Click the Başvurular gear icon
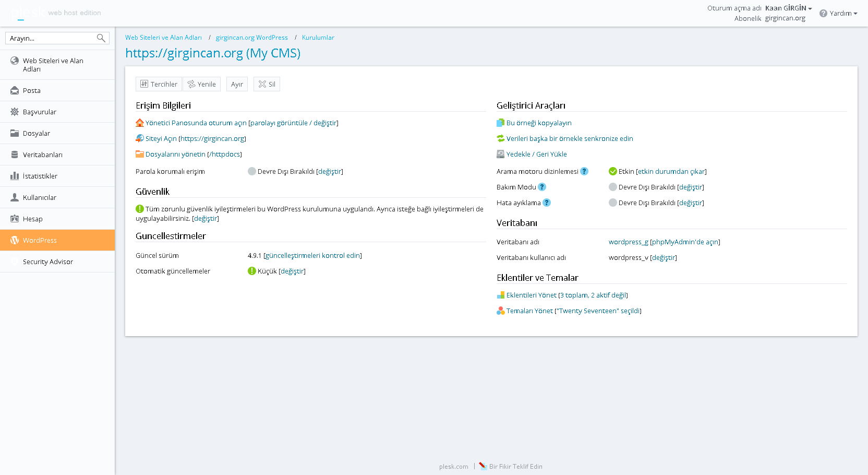868x475 pixels. click(x=15, y=112)
